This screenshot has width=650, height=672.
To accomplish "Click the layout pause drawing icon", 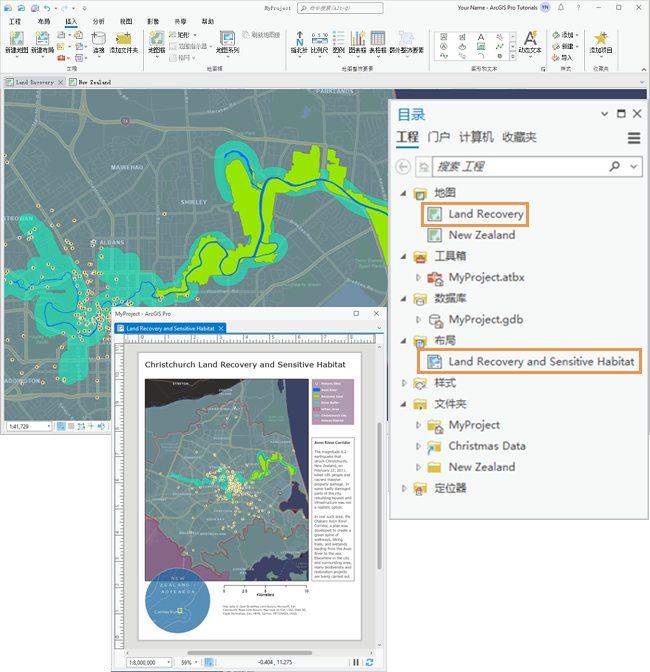I will [x=356, y=662].
